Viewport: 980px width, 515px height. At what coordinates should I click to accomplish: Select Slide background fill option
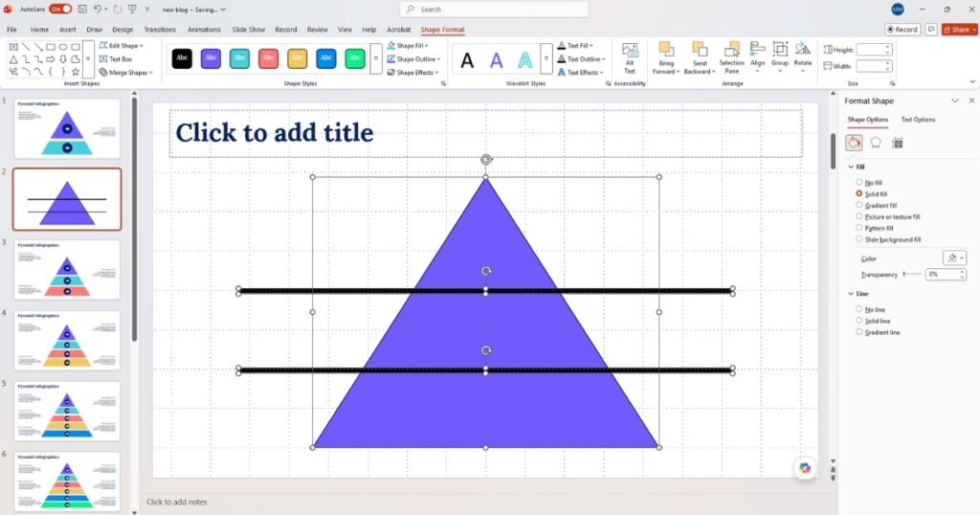[x=859, y=238]
